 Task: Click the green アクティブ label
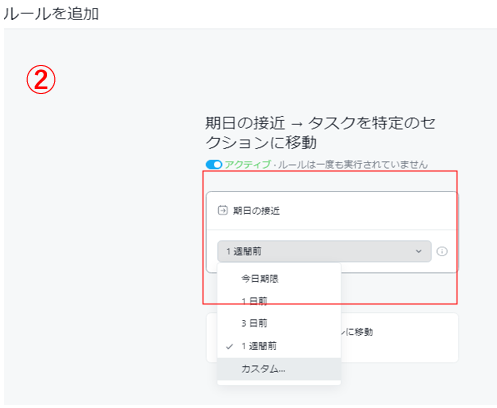click(x=247, y=165)
